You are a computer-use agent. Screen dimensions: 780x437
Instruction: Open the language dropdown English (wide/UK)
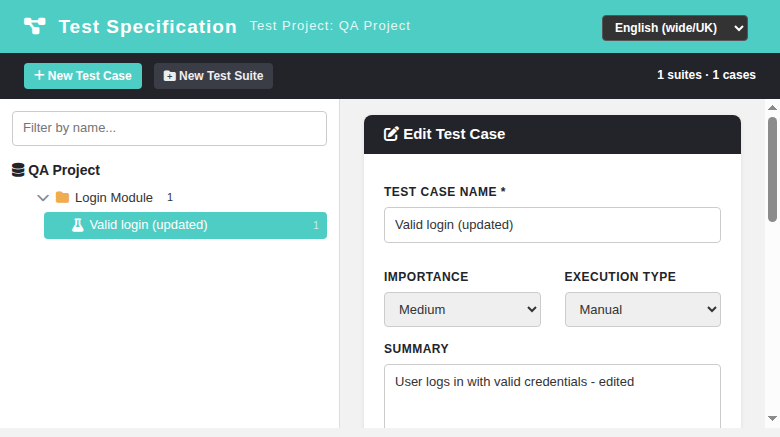(675, 28)
